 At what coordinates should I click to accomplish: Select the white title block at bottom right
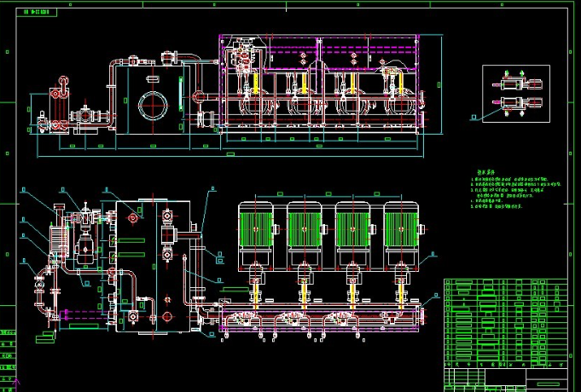click(506, 380)
